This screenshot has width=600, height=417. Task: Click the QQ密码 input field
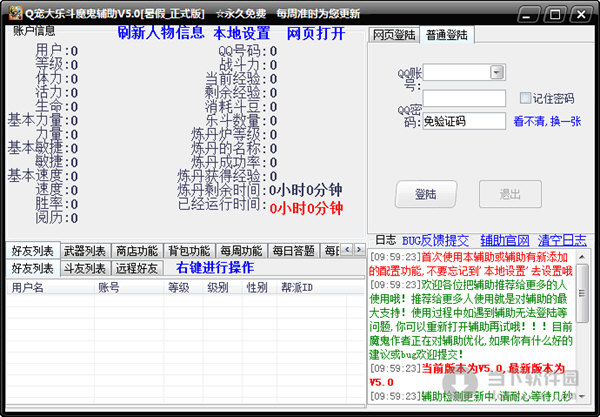[464, 98]
